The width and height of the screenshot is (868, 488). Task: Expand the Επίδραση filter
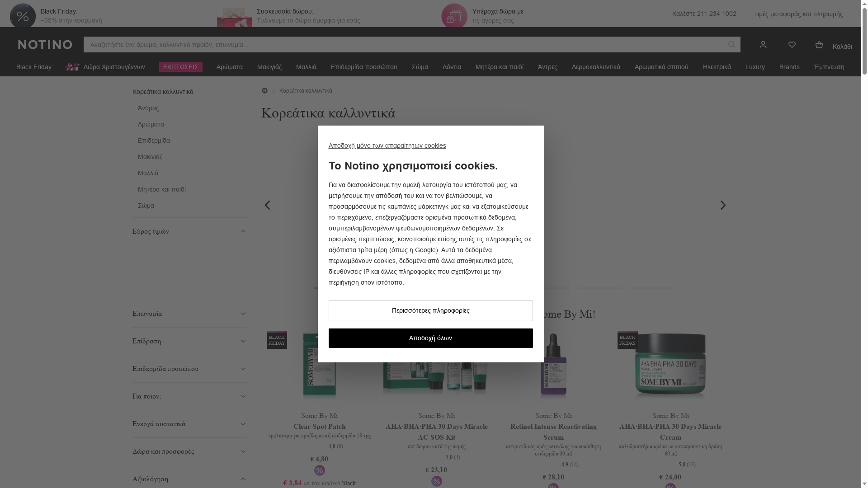pyautogui.click(x=189, y=341)
